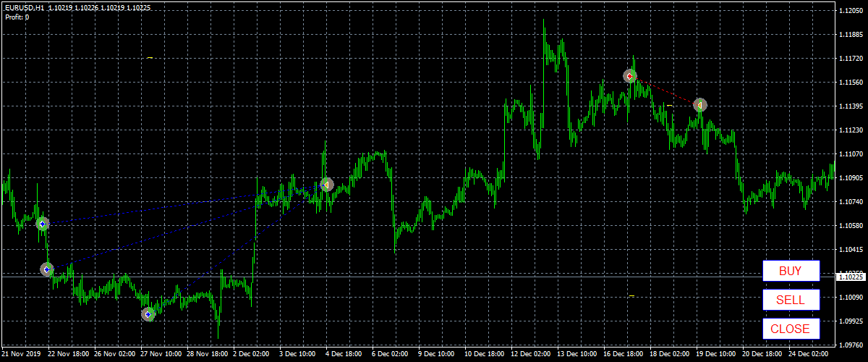Image resolution: width=868 pixels, height=362 pixels.
Task: Click the 28 Nov 18:00 time label
Action: pyautogui.click(x=208, y=355)
